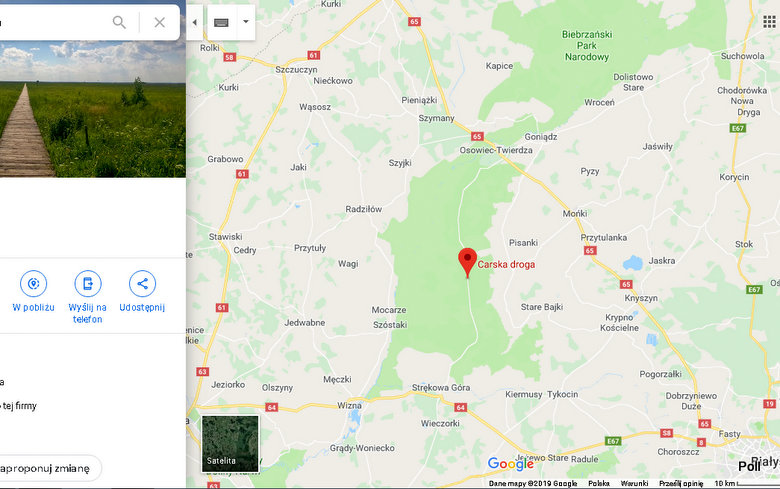The height and width of the screenshot is (489, 780).
Task: Click the Google logo on map
Action: pos(510,464)
